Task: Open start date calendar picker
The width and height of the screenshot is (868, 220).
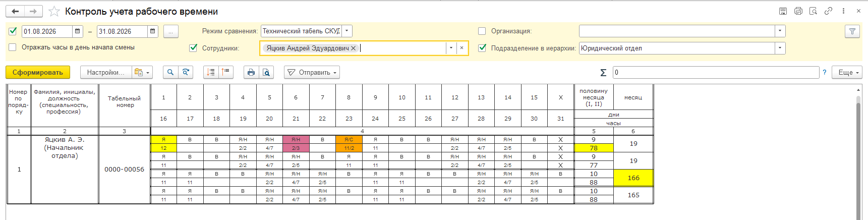Action: click(x=78, y=31)
